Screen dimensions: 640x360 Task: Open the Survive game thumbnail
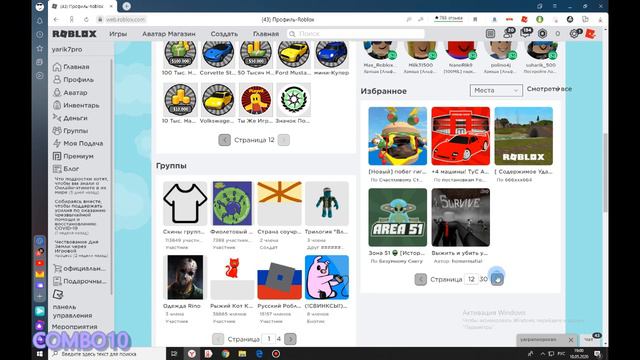[460, 217]
